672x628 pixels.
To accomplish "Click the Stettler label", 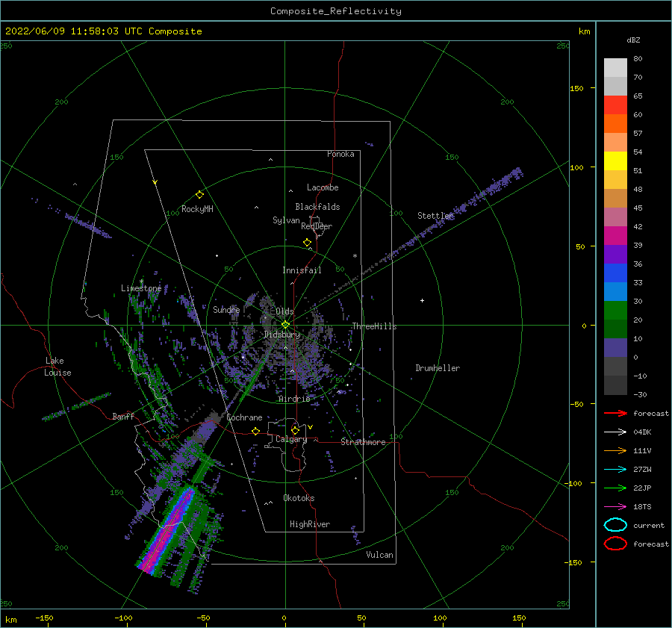I will (x=435, y=216).
